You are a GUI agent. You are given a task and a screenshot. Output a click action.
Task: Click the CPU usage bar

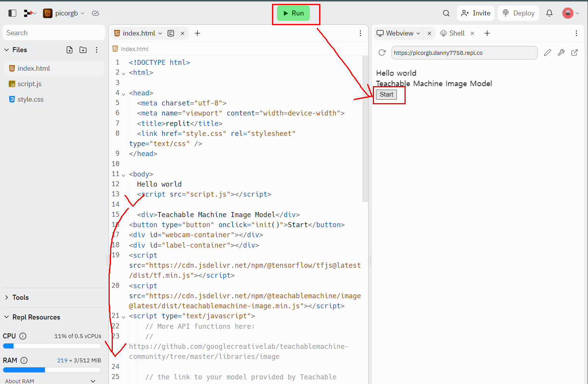(x=52, y=346)
